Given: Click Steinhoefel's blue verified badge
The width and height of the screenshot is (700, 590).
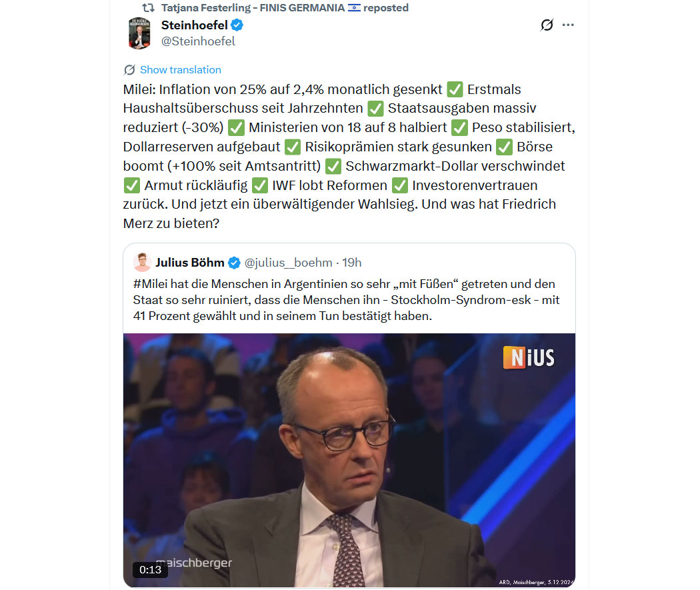Looking at the screenshot, I should coord(237,25).
